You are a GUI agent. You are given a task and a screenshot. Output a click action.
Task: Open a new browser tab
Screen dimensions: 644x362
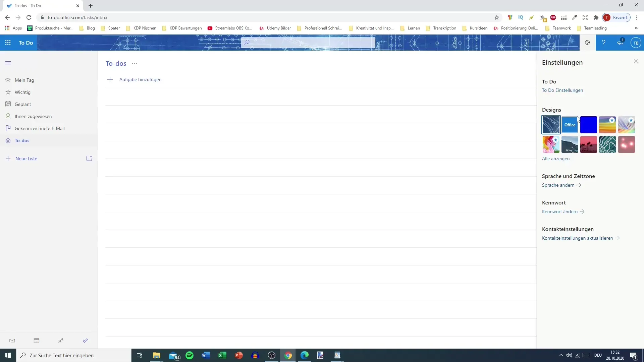[91, 6]
